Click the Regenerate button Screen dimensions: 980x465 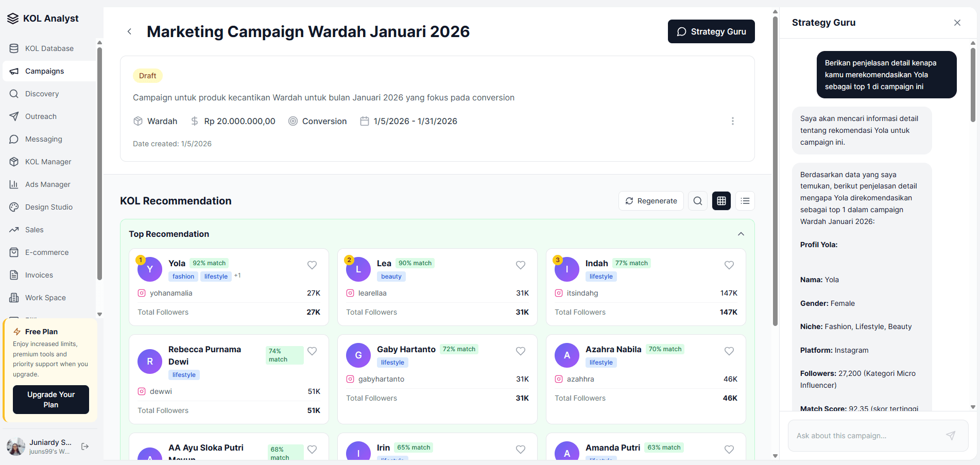click(x=651, y=201)
